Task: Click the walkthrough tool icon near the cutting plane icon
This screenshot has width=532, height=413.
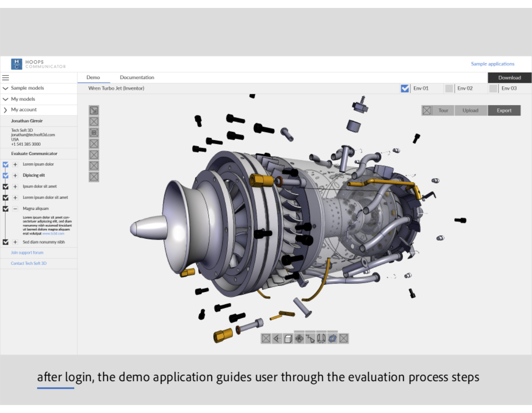Action: click(321, 338)
